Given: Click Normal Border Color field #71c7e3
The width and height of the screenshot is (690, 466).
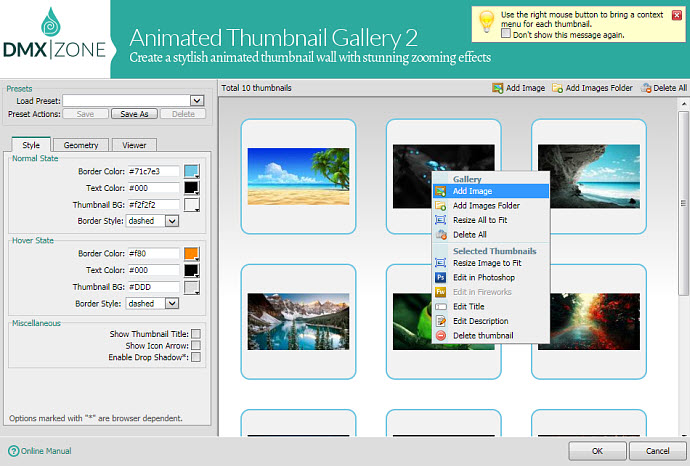Looking at the screenshot, I should point(154,171).
